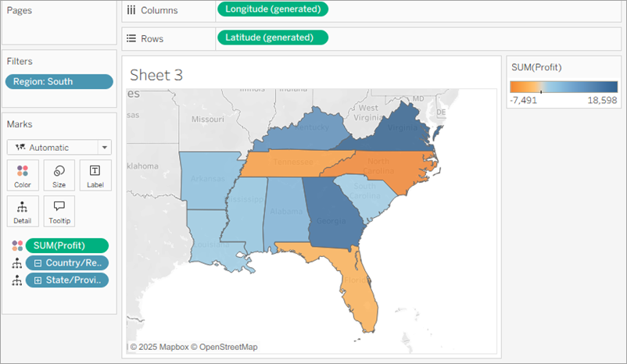This screenshot has height=364, width=627.
Task: Open the Label marks card
Action: 95,175
